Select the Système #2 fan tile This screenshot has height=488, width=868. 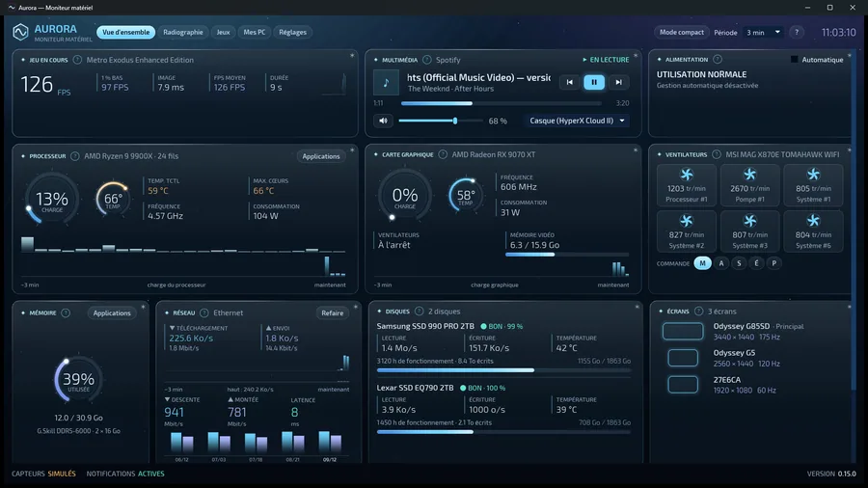tap(687, 231)
